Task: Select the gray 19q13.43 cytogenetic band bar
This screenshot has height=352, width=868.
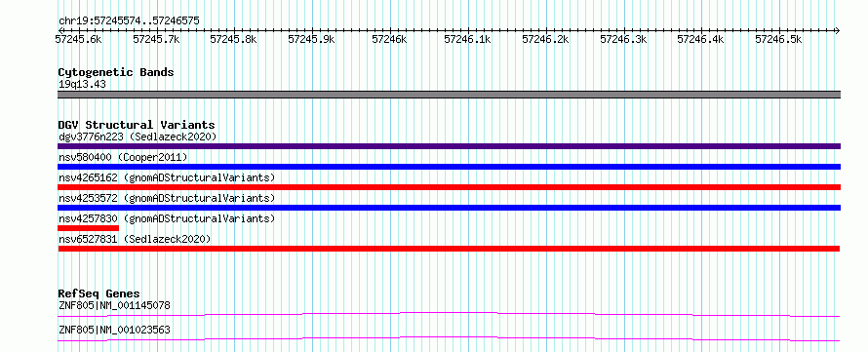Action: [449, 95]
